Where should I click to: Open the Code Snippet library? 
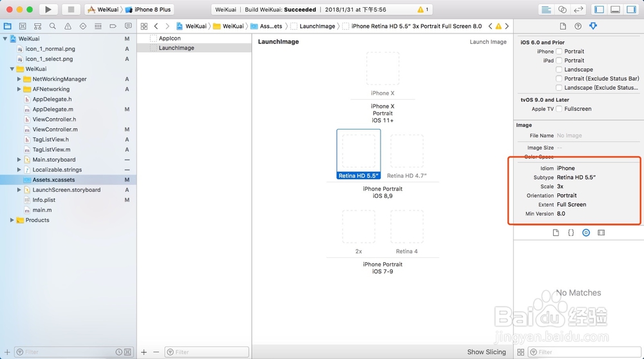tap(571, 233)
